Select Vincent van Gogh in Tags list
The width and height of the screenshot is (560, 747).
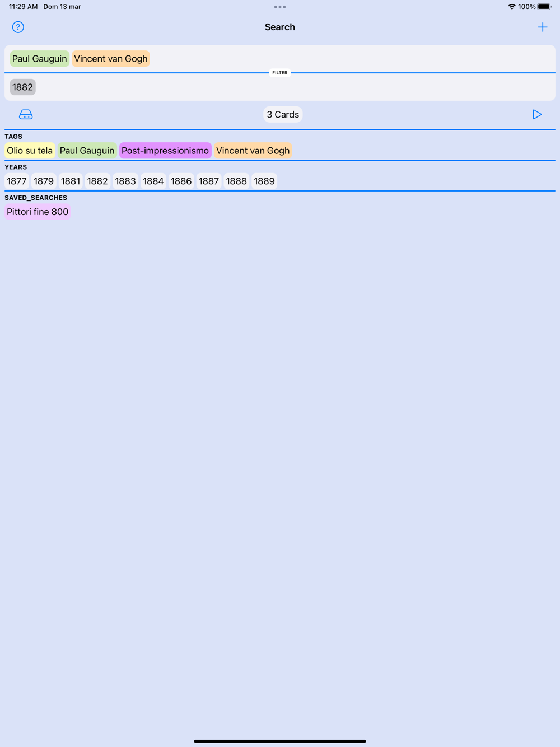point(253,151)
